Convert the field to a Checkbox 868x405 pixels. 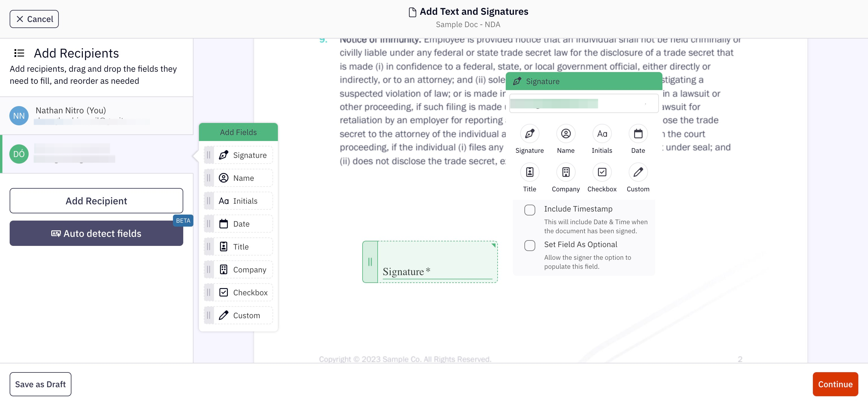click(x=602, y=172)
